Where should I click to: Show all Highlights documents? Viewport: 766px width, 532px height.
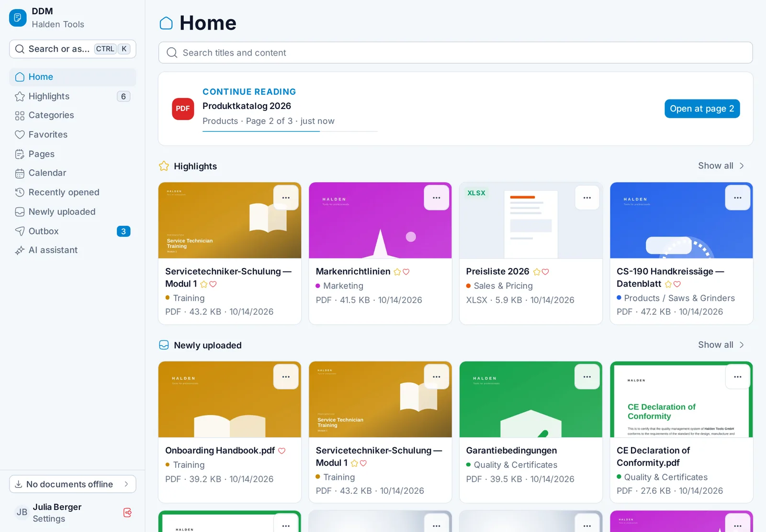tap(721, 166)
